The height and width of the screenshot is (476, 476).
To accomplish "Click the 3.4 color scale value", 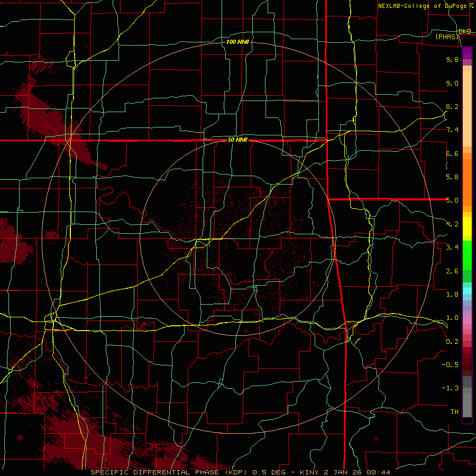I will click(x=452, y=248).
